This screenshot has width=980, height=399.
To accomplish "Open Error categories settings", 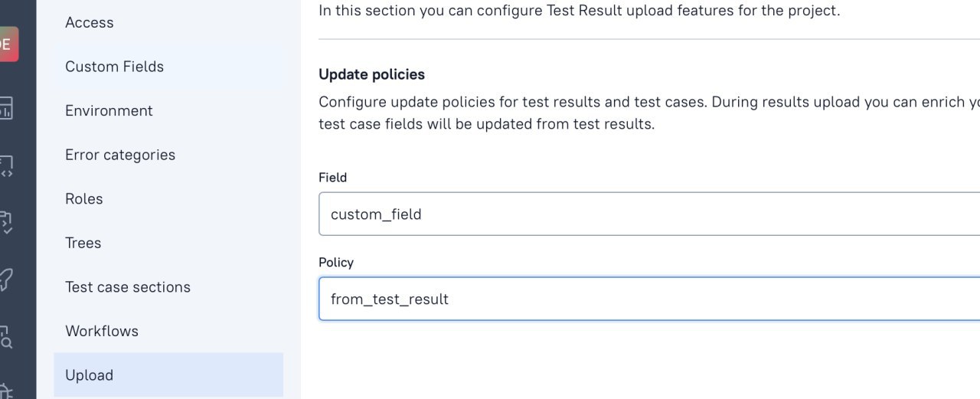I will [120, 155].
